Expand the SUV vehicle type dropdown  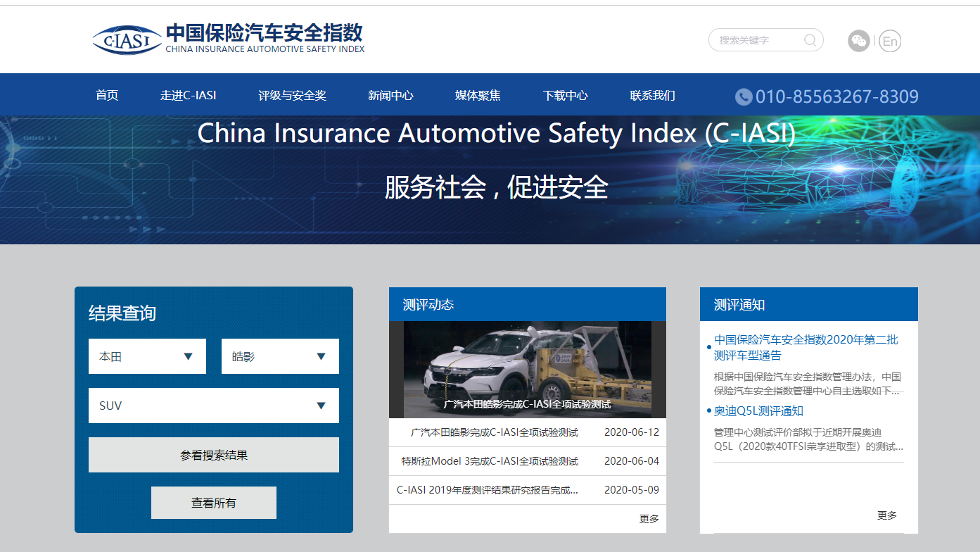[x=214, y=406]
